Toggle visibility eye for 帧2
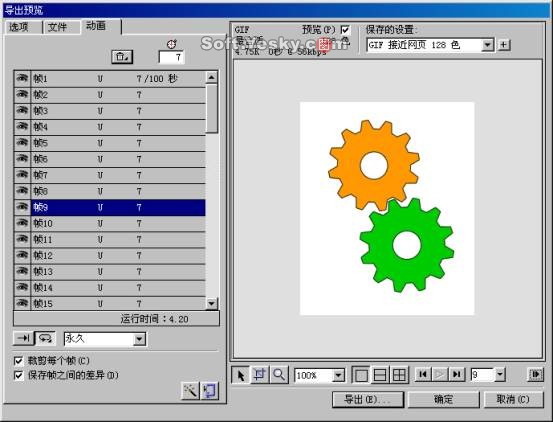Screen dimensions: 553x422 [x=22, y=94]
